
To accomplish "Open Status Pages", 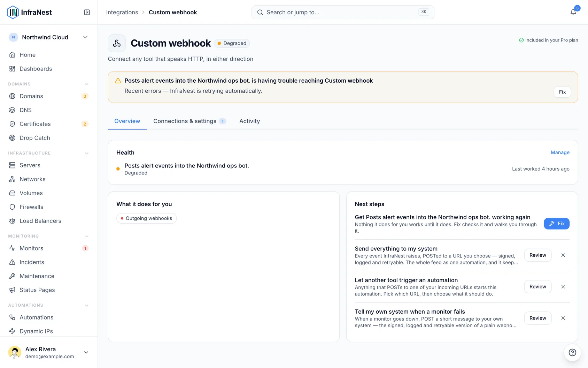I will 49,290.
